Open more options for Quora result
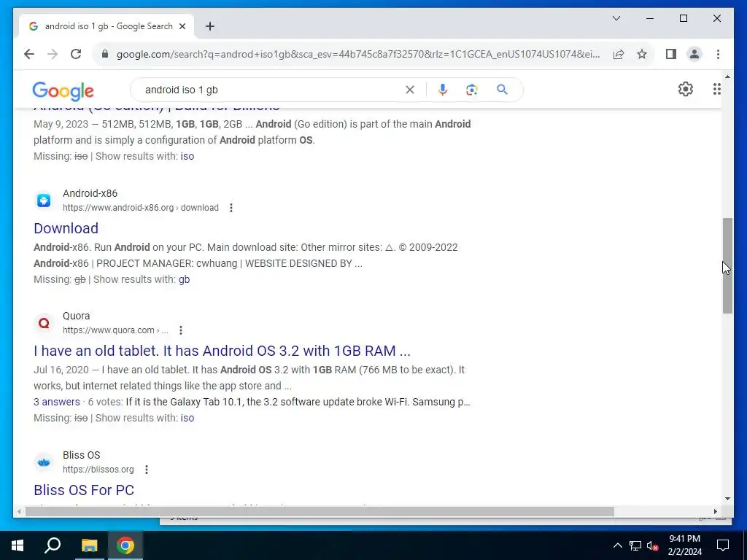 pyautogui.click(x=181, y=330)
